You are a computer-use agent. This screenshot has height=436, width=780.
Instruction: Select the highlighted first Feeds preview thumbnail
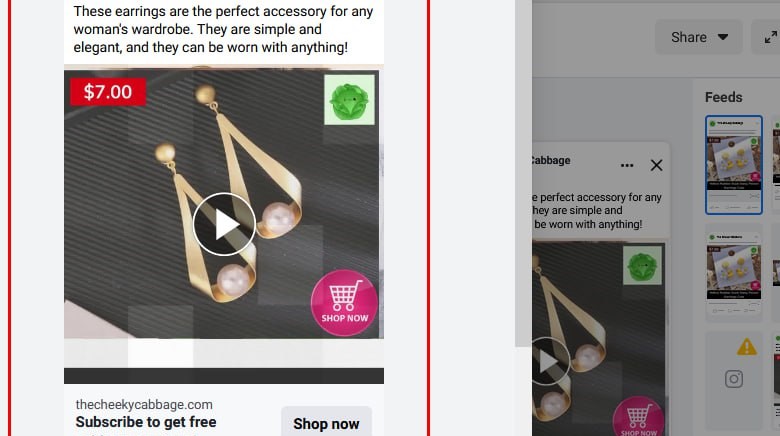coord(734,165)
